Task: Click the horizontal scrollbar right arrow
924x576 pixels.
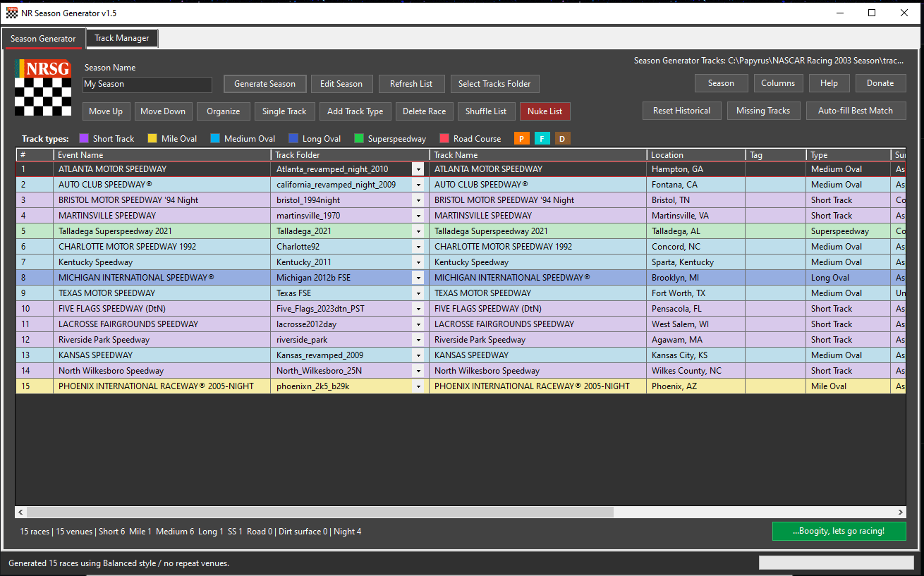Action: [901, 513]
